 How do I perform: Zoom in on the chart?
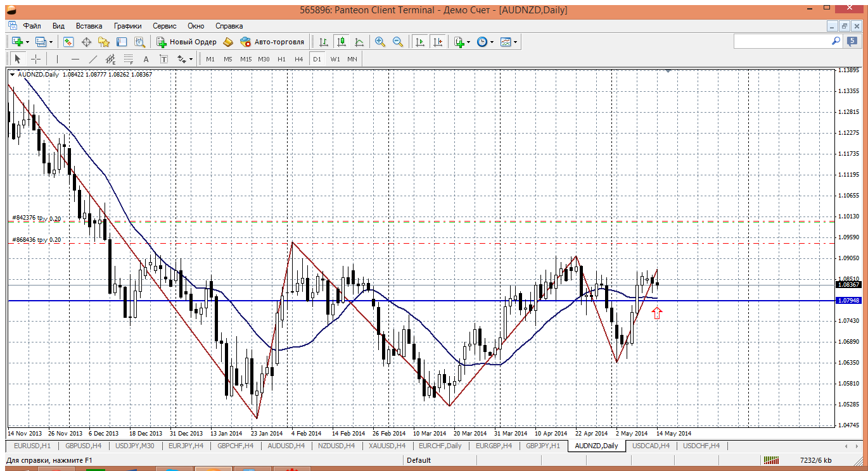coord(380,42)
